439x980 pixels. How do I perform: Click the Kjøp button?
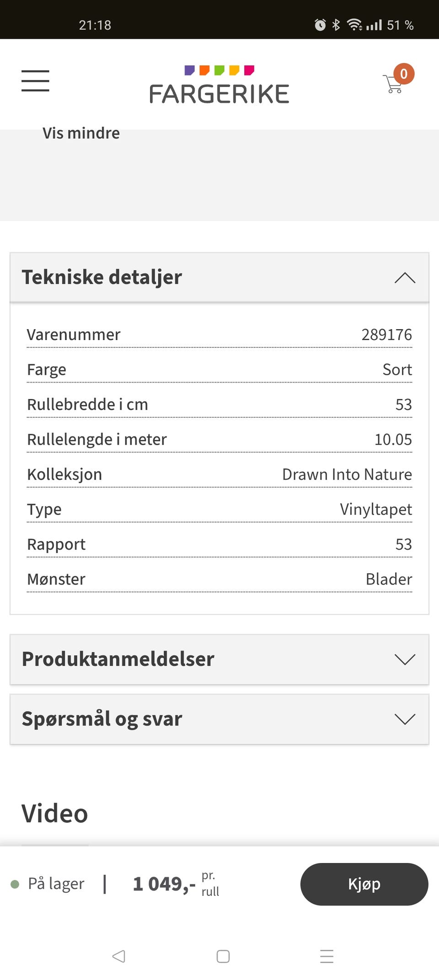coord(364,884)
